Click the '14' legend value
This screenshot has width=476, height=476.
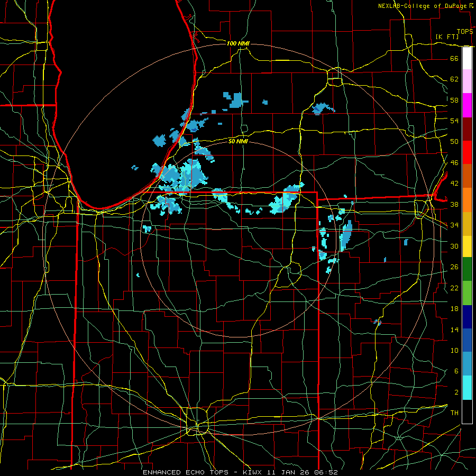click(x=454, y=329)
